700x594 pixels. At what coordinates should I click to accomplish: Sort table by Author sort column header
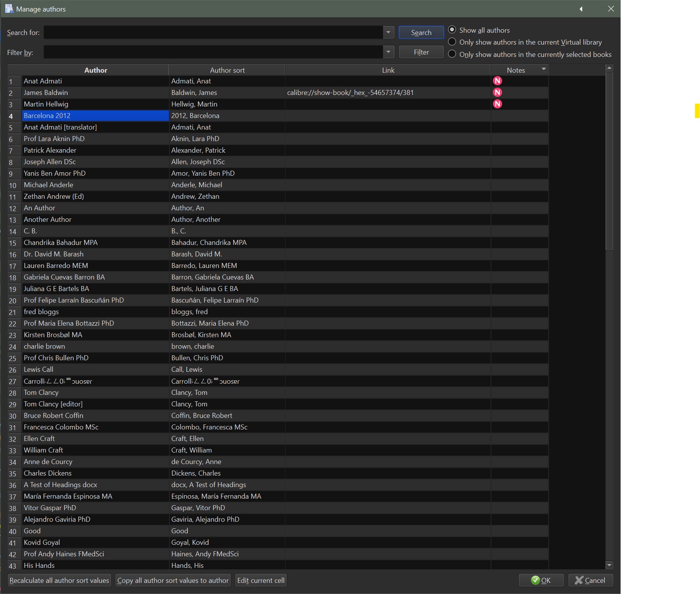227,70
